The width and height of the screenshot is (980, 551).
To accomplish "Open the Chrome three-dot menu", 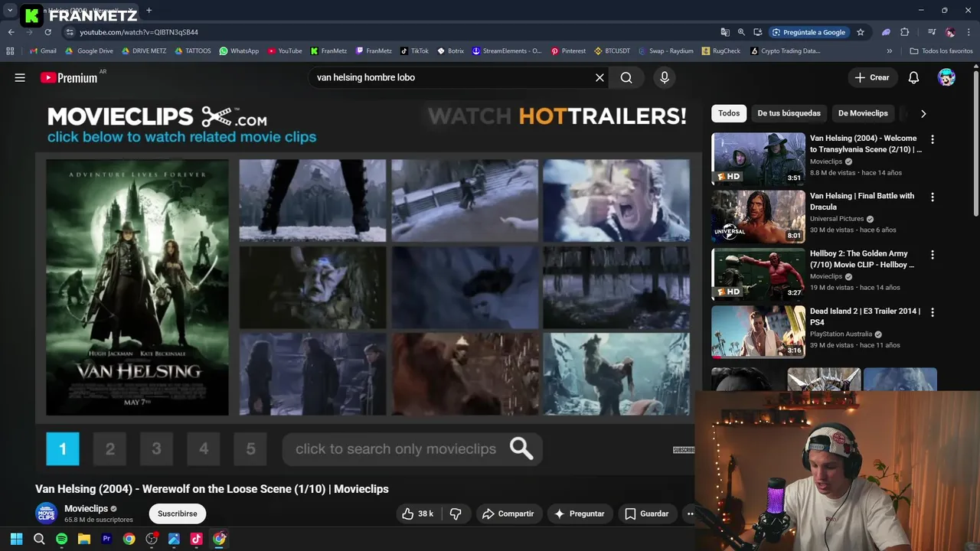I will [x=969, y=32].
